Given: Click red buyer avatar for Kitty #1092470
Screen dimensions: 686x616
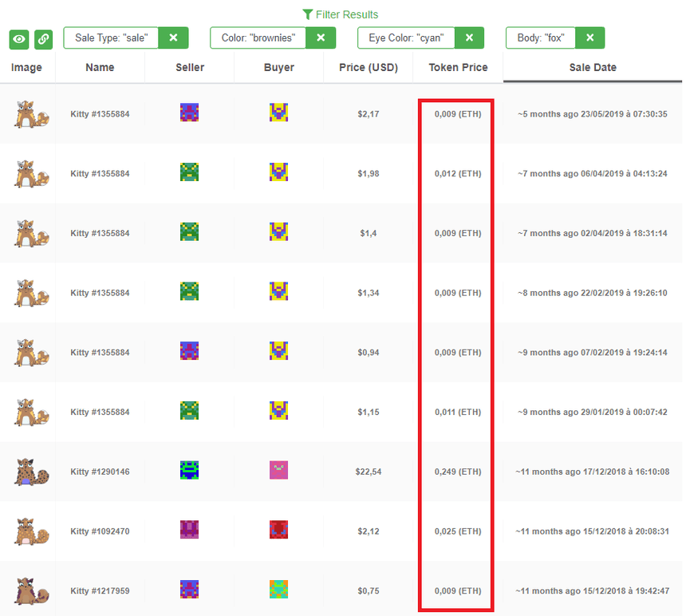Looking at the screenshot, I should [x=278, y=530].
